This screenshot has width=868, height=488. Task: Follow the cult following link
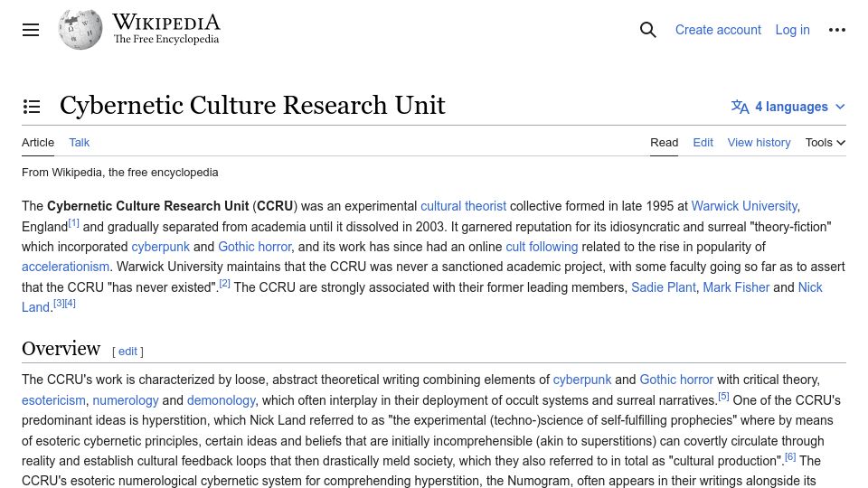tap(542, 247)
